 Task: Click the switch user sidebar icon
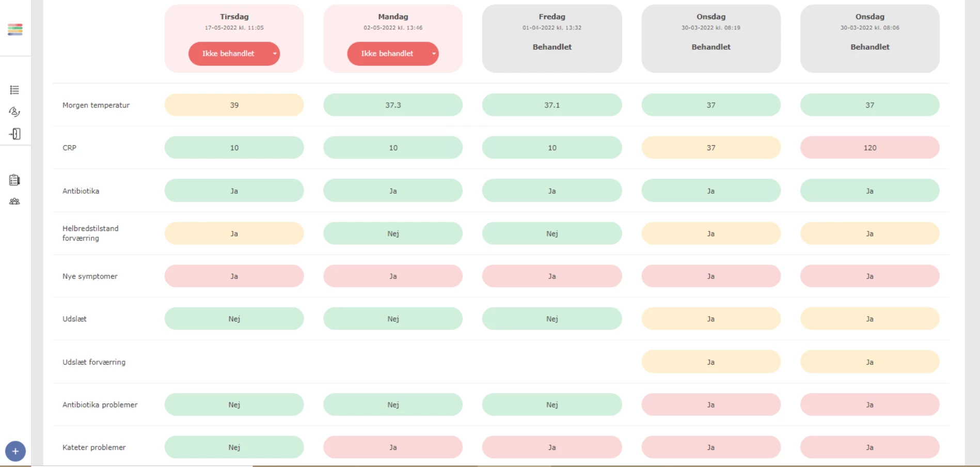point(14,112)
